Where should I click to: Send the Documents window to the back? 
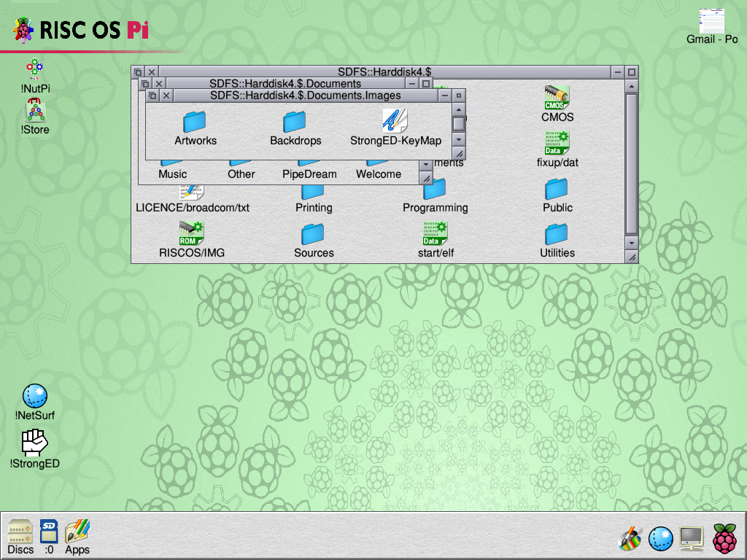point(145,84)
